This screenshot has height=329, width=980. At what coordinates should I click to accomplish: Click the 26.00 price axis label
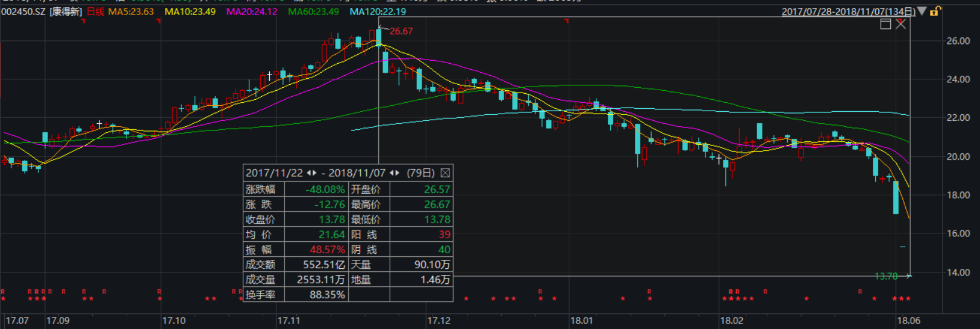pyautogui.click(x=958, y=41)
